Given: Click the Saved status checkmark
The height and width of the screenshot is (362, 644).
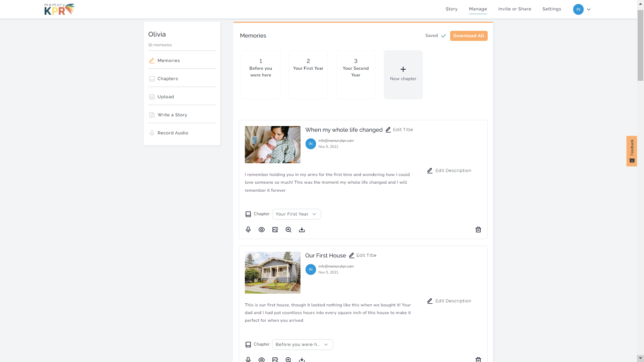Looking at the screenshot, I should click(443, 36).
